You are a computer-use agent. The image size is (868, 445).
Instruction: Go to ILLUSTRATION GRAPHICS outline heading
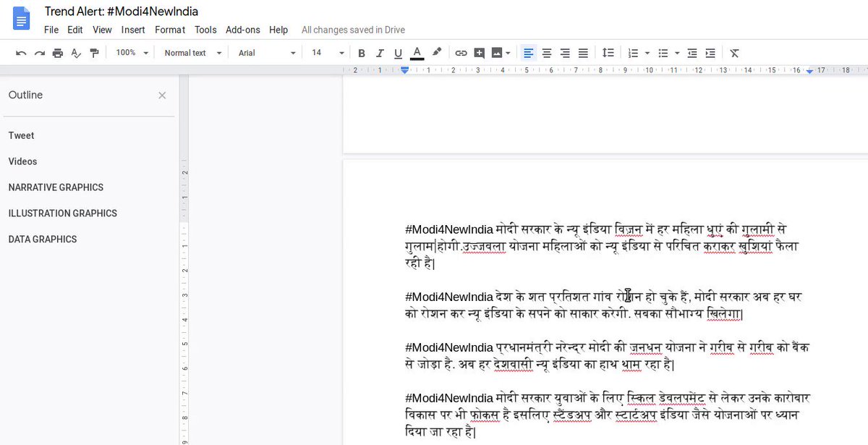coord(63,213)
